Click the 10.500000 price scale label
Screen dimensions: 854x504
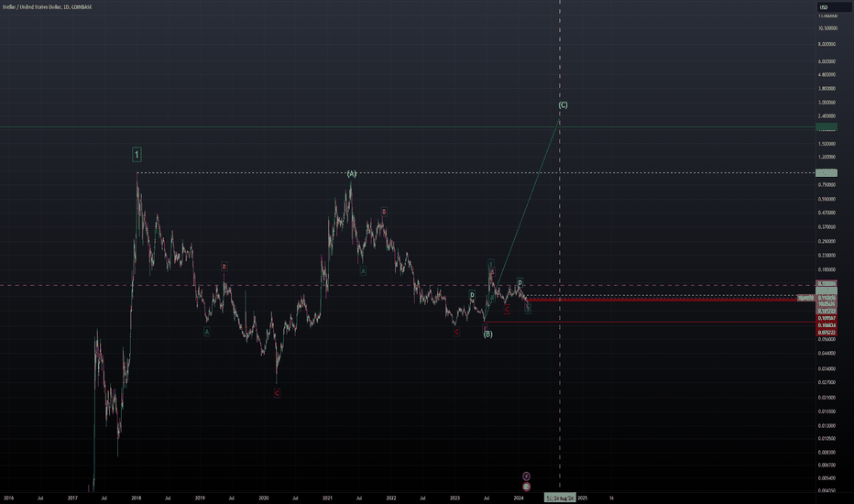pos(827,28)
